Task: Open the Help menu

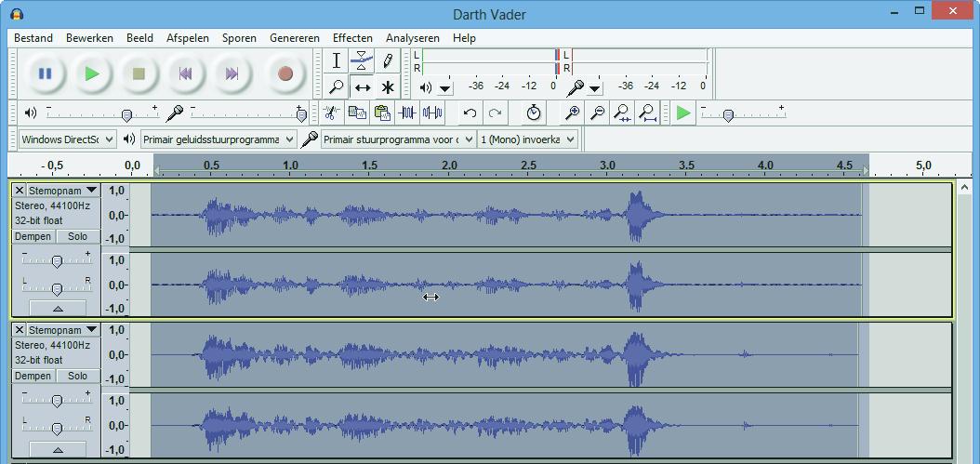Action: click(464, 38)
